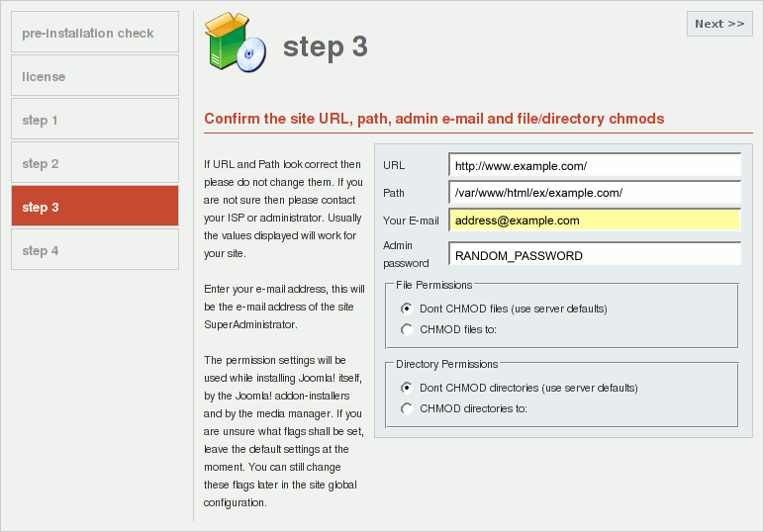This screenshot has width=764, height=532.
Task: Select Dont CHMOD files radio button
Action: point(407,309)
